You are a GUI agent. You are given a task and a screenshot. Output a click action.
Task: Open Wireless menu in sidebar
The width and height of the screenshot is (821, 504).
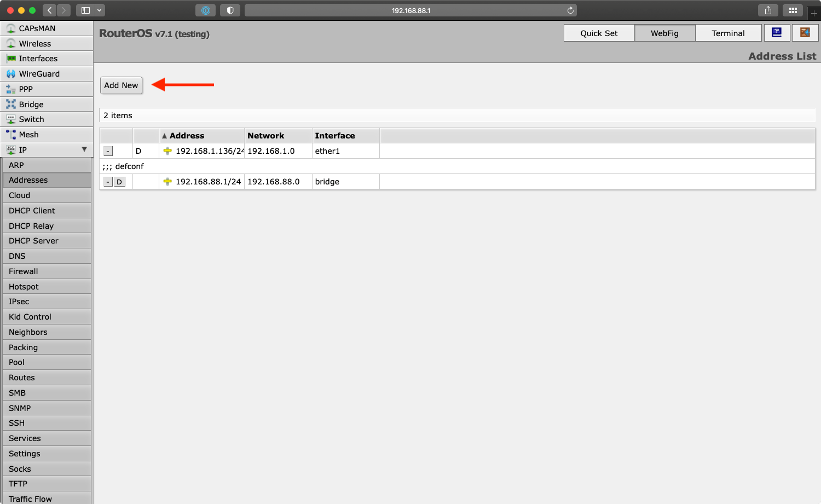(x=47, y=44)
